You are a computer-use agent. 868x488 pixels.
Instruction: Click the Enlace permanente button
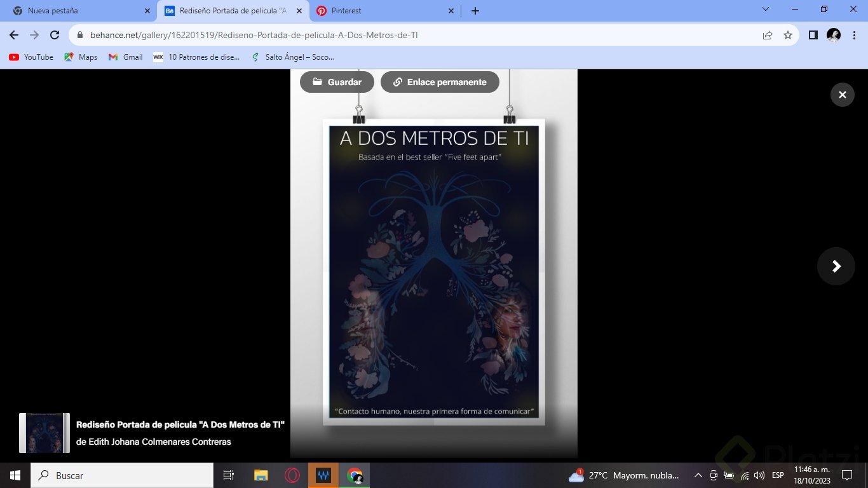click(440, 82)
